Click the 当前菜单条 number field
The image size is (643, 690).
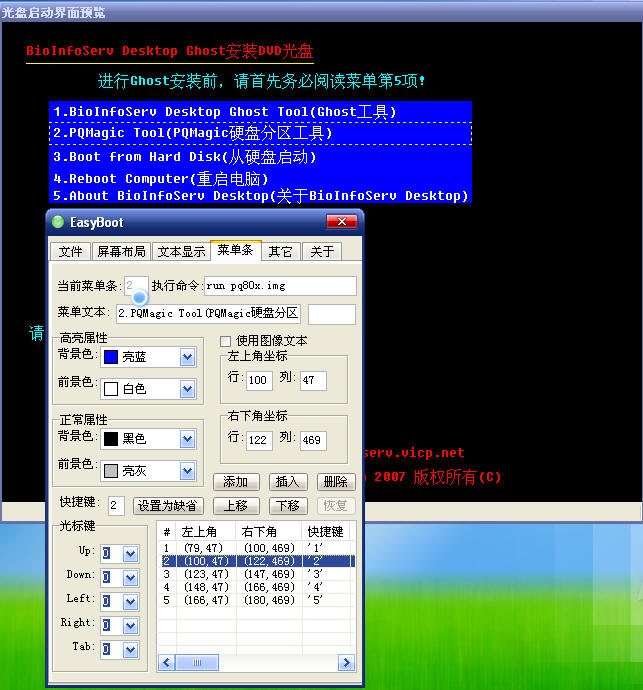tap(136, 286)
